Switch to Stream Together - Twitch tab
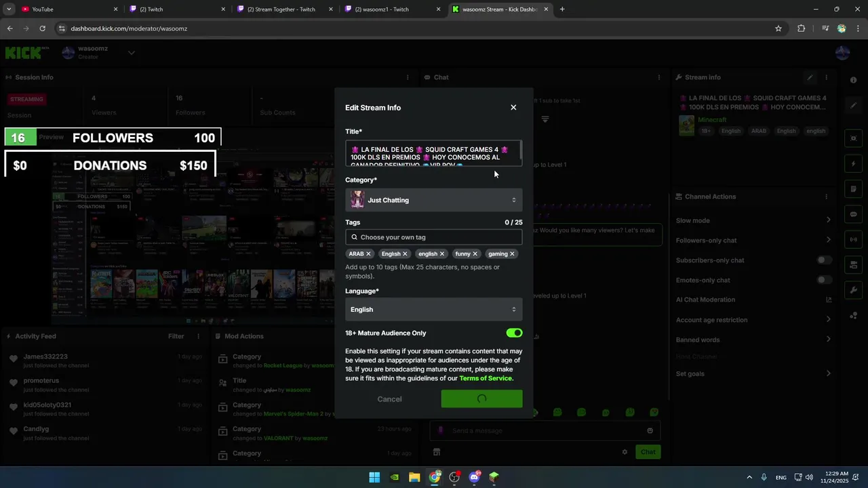This screenshot has width=868, height=488. point(286,9)
